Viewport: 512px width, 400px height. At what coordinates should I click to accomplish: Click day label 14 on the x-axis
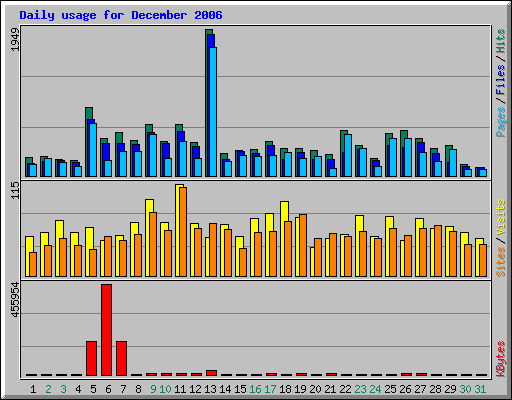tap(225, 389)
